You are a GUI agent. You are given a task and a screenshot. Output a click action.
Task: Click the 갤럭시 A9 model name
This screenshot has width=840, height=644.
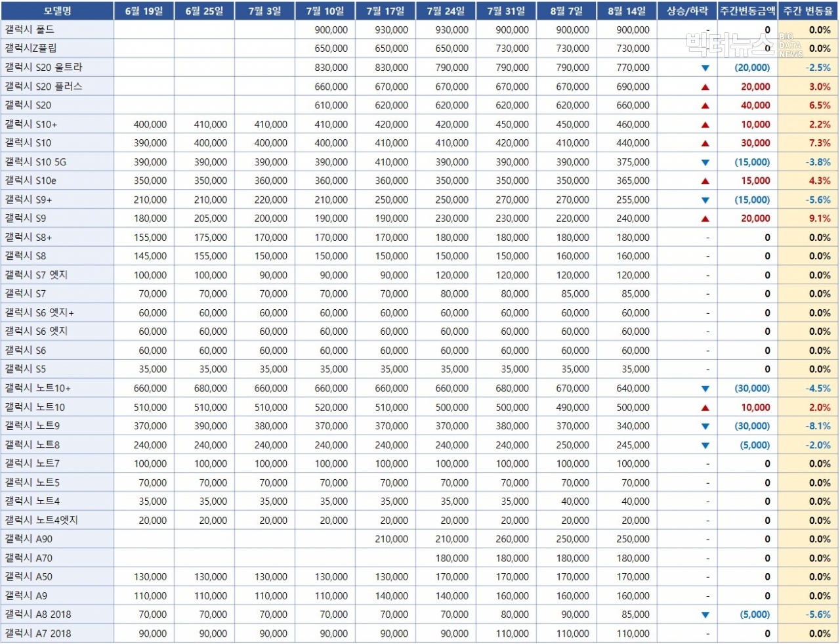pos(26,596)
